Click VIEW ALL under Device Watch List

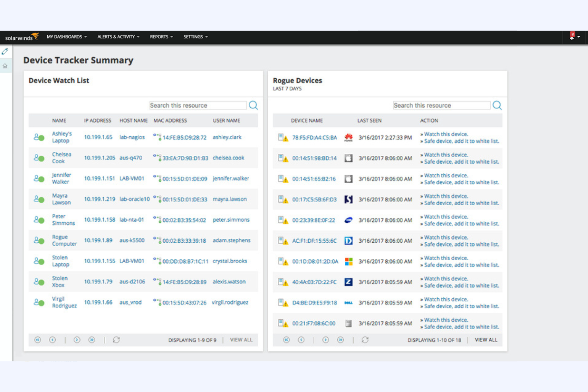click(x=241, y=340)
